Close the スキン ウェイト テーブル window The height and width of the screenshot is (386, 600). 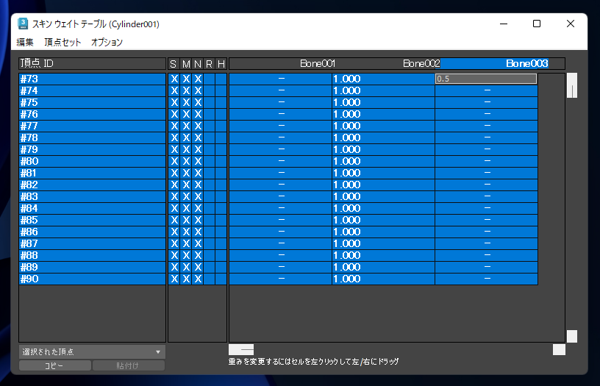click(570, 24)
